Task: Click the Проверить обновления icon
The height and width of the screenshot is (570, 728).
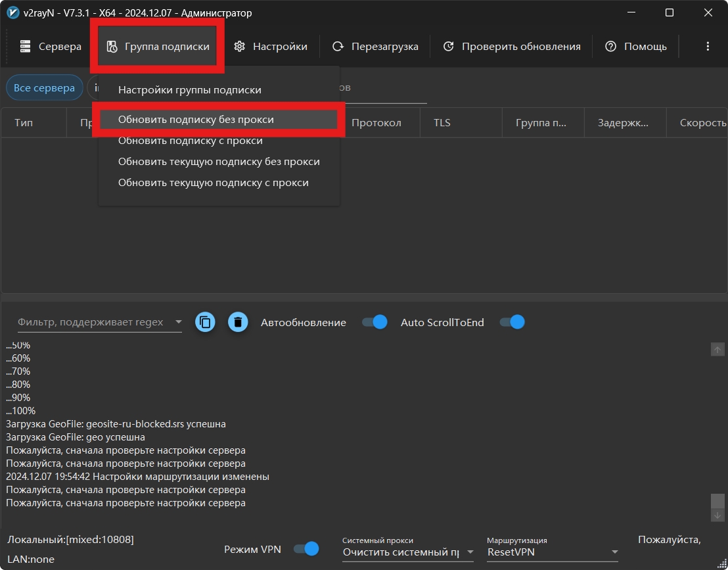Action: pyautogui.click(x=449, y=47)
